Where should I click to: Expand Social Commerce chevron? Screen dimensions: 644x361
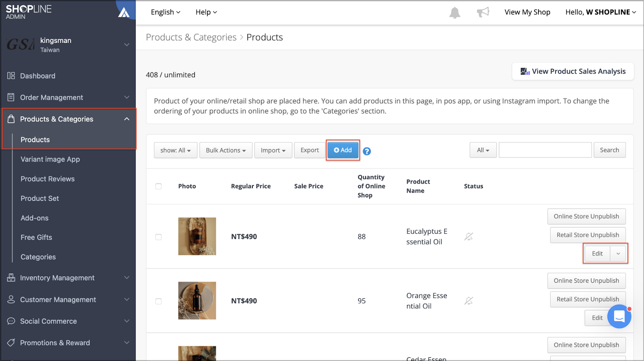[127, 321]
